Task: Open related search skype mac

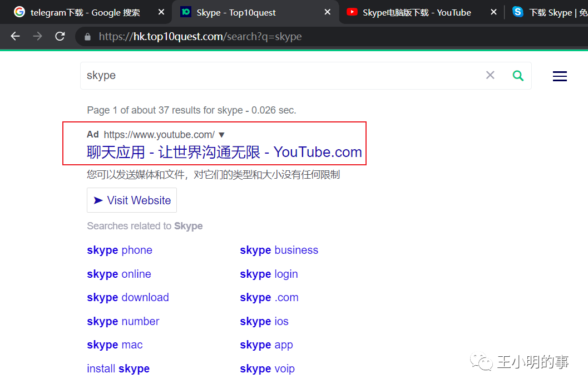Action: [115, 345]
